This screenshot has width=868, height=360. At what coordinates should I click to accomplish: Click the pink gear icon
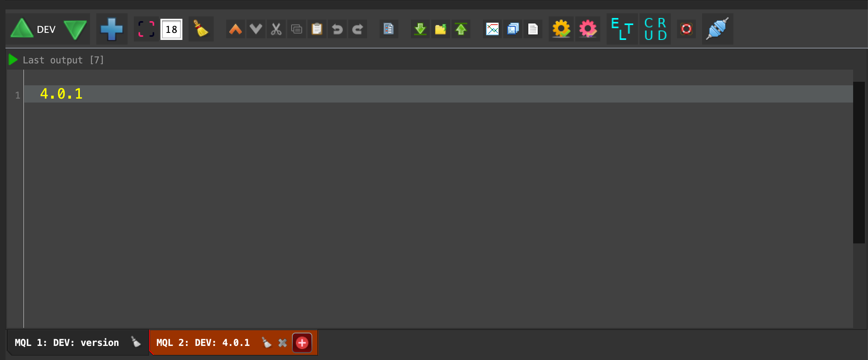[x=587, y=29]
